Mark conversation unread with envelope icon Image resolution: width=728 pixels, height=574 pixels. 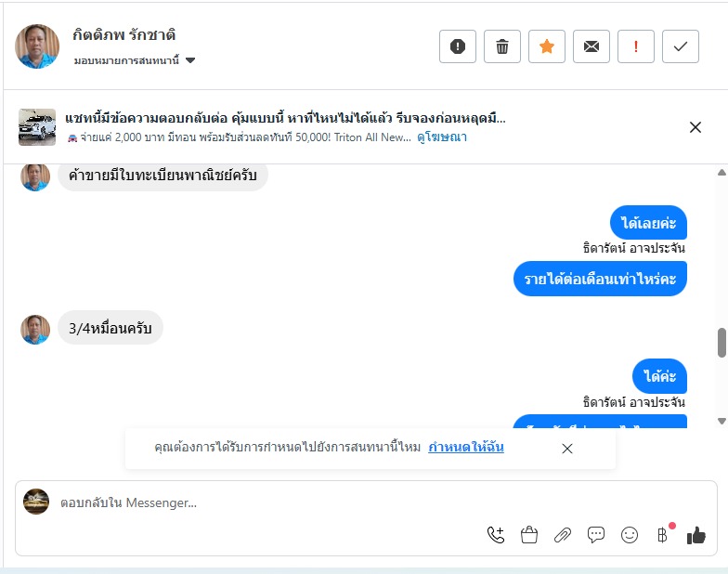(591, 46)
